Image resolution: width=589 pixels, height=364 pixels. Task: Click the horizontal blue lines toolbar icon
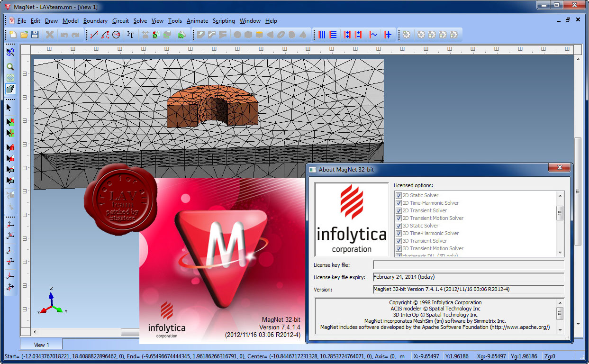coord(333,35)
